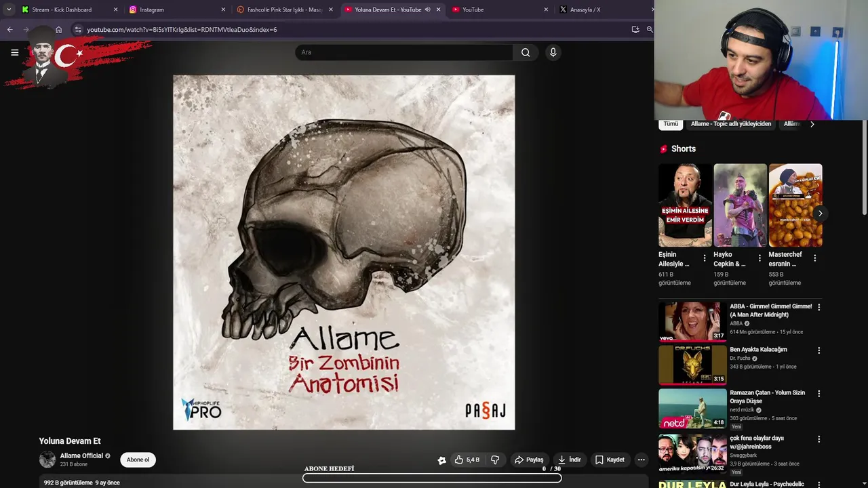Show next Shorts with arrow

click(x=820, y=213)
